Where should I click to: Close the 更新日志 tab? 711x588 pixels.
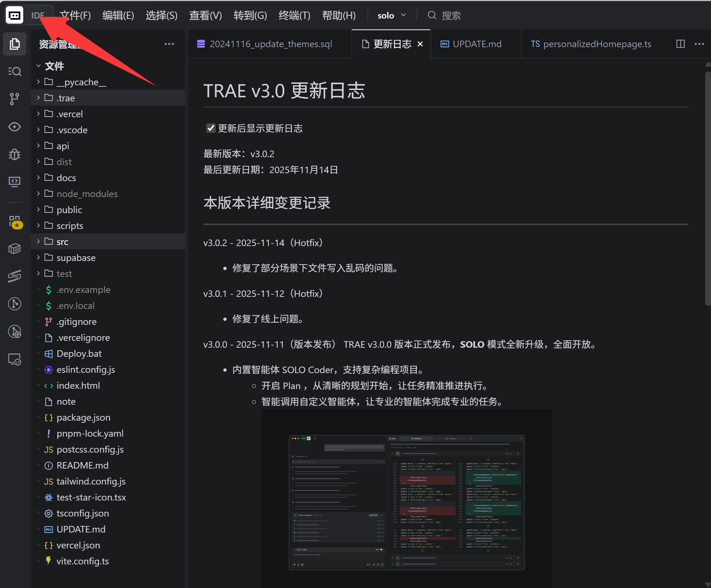click(420, 44)
